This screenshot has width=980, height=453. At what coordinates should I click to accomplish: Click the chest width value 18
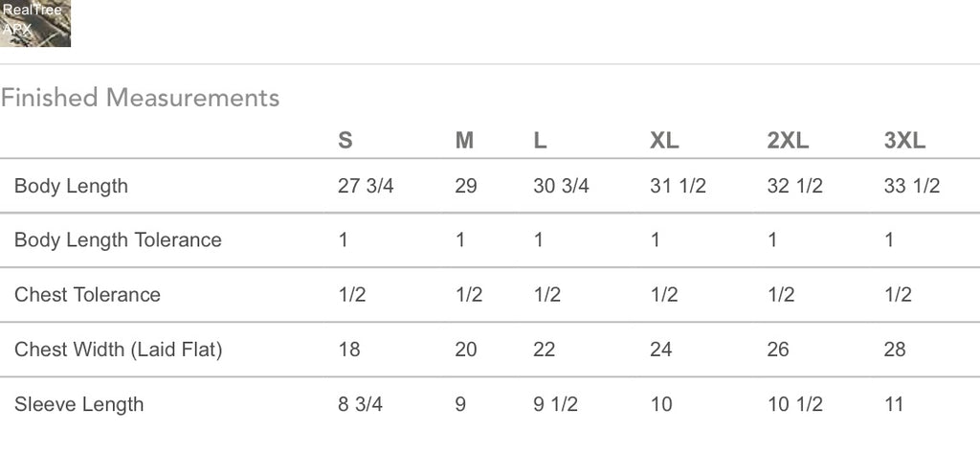tap(348, 350)
